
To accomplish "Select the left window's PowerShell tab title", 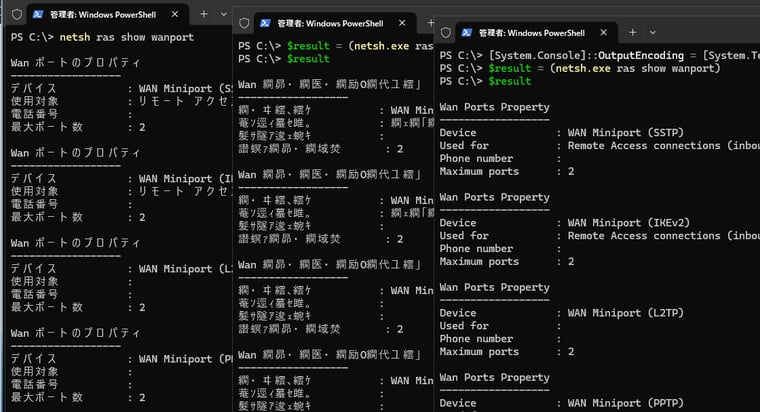I will pos(103,15).
